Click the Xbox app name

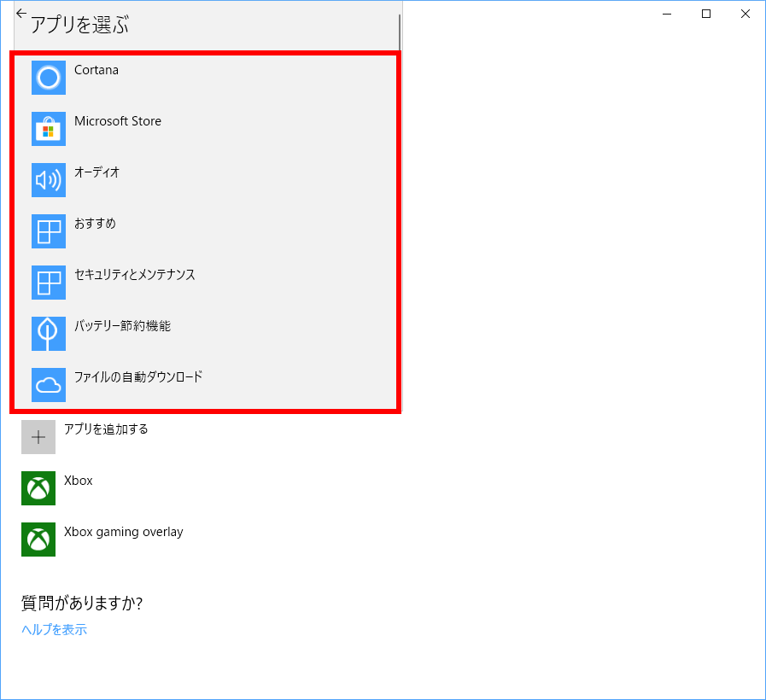coord(79,481)
